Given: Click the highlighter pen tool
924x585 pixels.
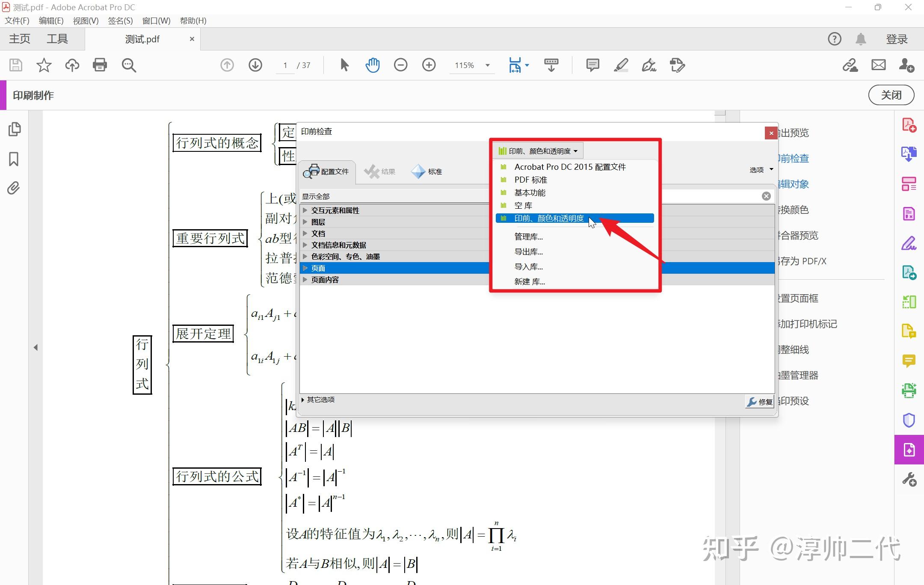Looking at the screenshot, I should pos(621,65).
